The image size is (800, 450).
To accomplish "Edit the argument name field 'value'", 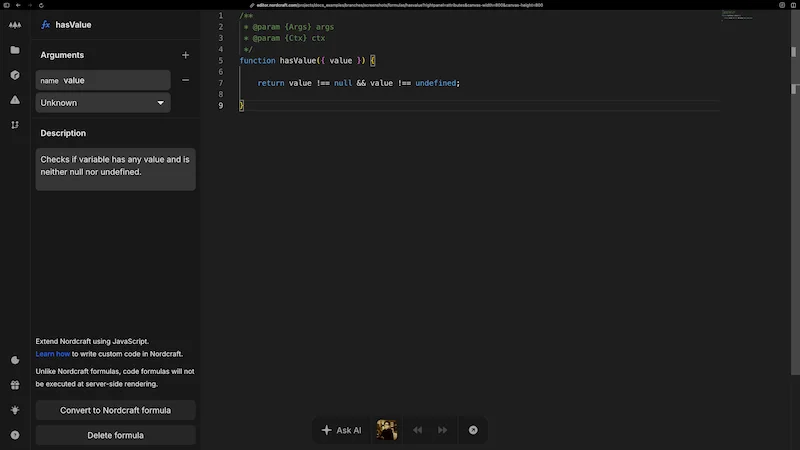I will pos(103,80).
